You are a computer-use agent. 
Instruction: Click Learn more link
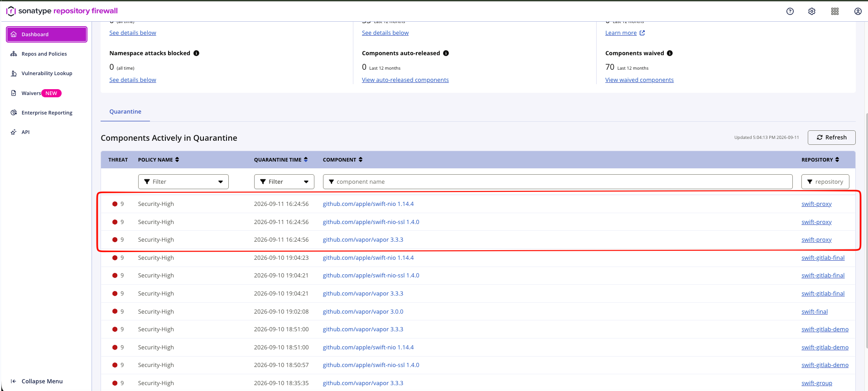click(621, 33)
